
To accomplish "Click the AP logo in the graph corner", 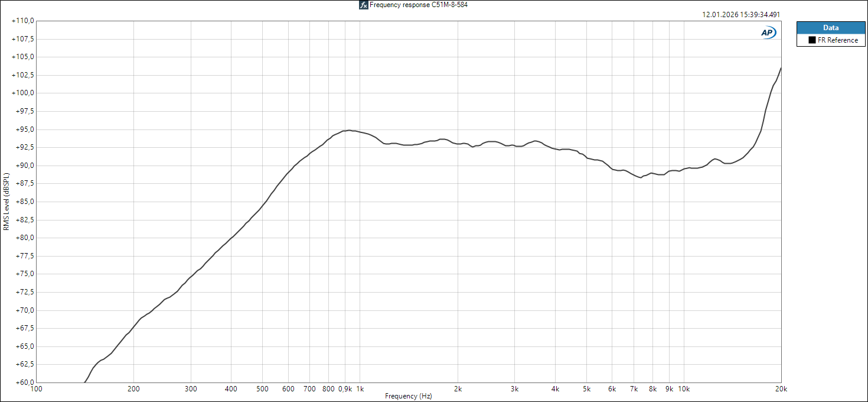I will 768,34.
